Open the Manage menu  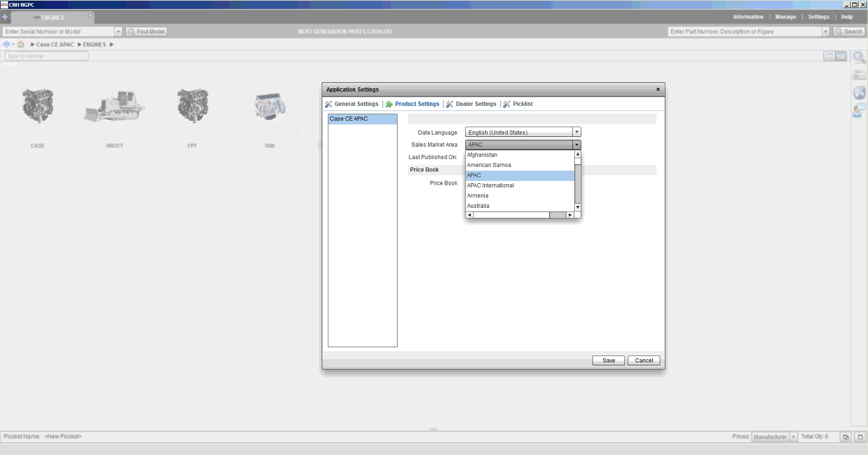click(x=785, y=17)
